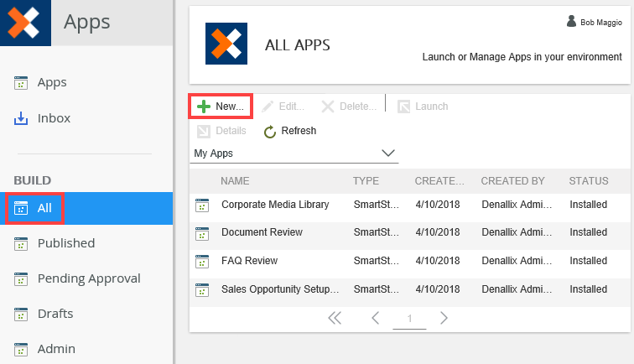This screenshot has width=634, height=364.
Task: Go to the next page arrow
Action: pos(444,318)
